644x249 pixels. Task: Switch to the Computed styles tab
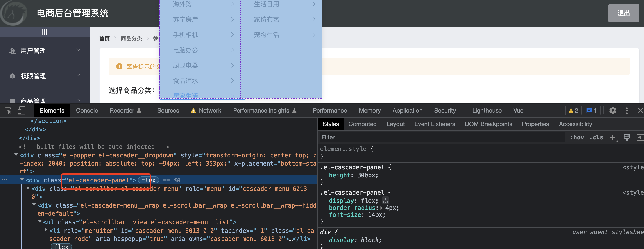coord(363,124)
